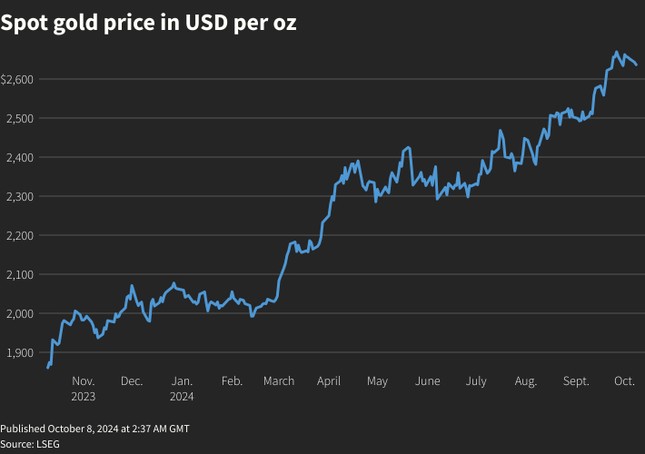The image size is (645, 454).
Task: Select the Dec. x-axis label
Action: click(x=131, y=381)
